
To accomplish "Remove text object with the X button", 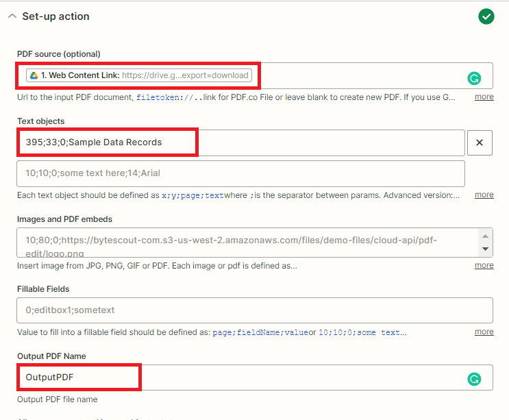I will click(x=480, y=143).
